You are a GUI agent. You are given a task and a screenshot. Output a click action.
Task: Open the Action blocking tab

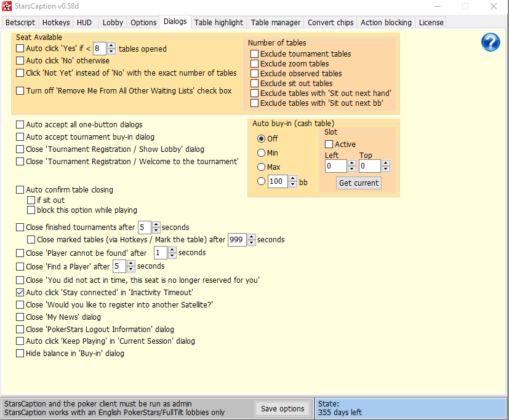(386, 22)
